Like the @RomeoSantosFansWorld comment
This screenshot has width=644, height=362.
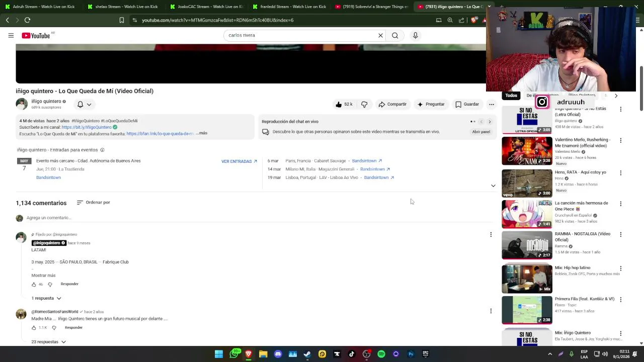coord(34,328)
